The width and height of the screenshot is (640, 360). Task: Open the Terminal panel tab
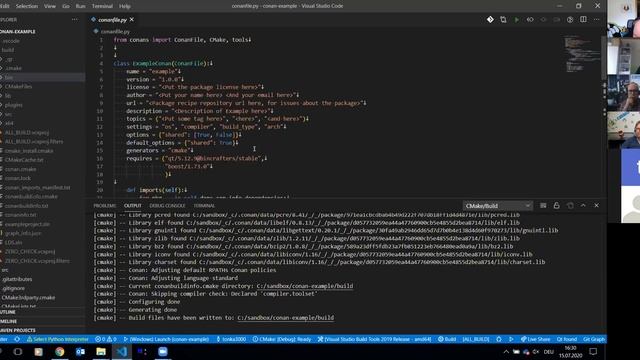click(x=204, y=206)
